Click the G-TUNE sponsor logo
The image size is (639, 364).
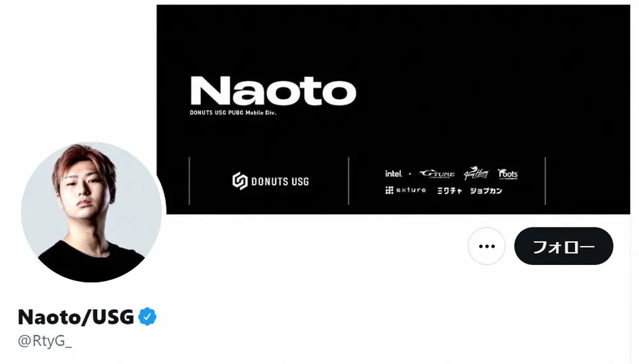coord(437,174)
